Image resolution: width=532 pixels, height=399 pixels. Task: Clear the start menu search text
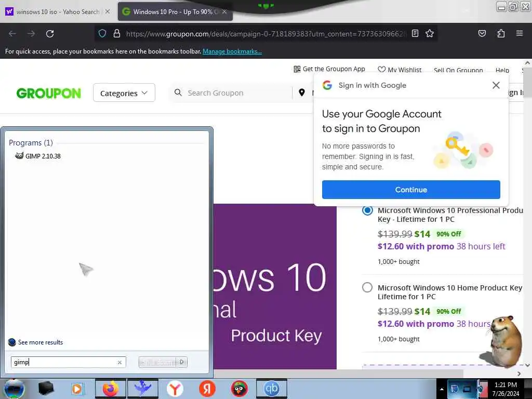click(119, 362)
